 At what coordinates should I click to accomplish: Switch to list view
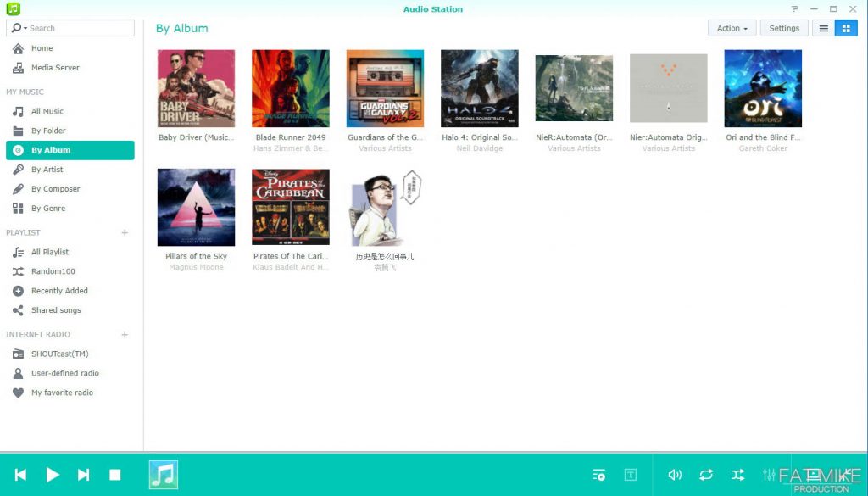tap(824, 28)
